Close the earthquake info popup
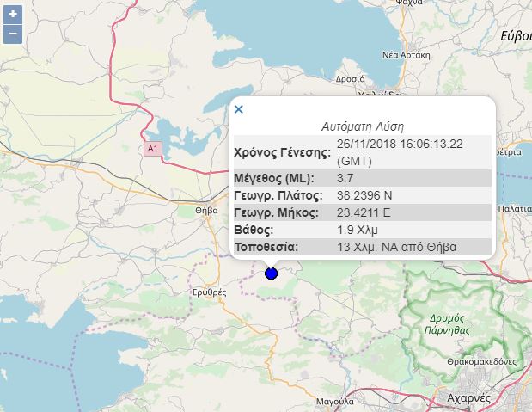Viewport: 532px width, 412px height. (x=239, y=109)
